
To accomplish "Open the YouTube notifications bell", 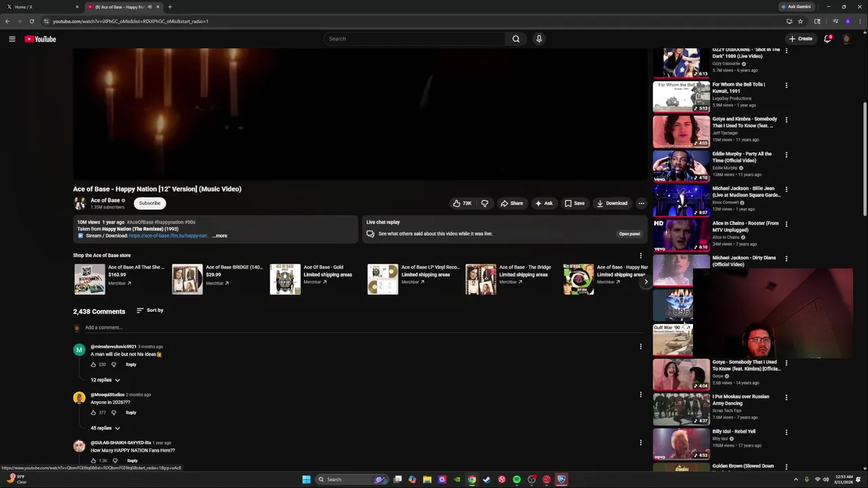I will pos(827,39).
